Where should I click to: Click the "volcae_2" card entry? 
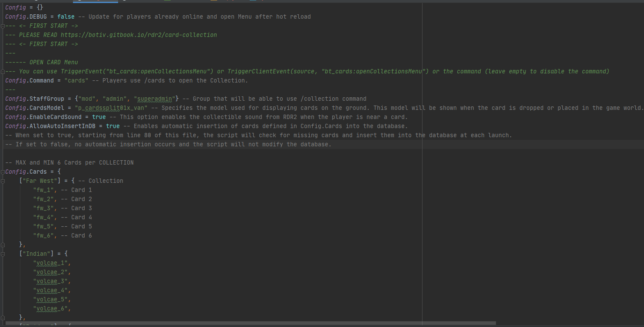pos(50,272)
